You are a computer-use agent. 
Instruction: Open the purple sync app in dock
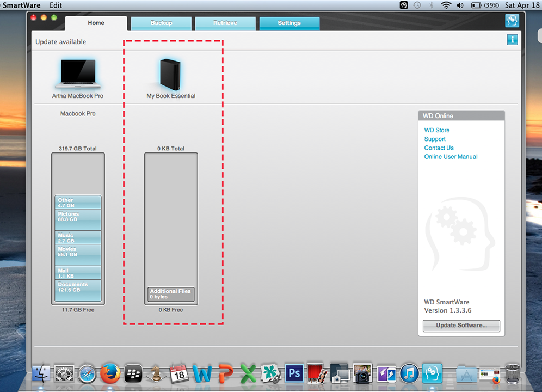tap(386, 374)
